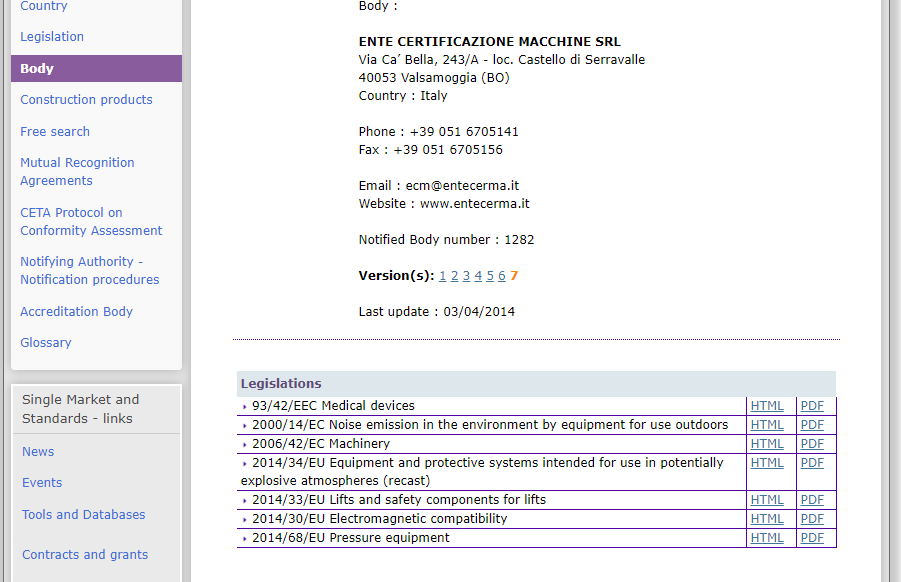Open Notifying Authority notification procedures link

89,270
